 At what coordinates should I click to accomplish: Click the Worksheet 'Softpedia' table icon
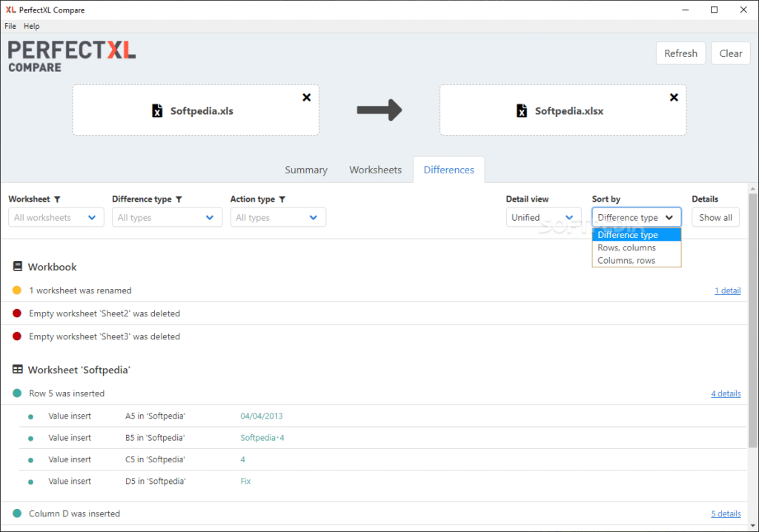[18, 369]
